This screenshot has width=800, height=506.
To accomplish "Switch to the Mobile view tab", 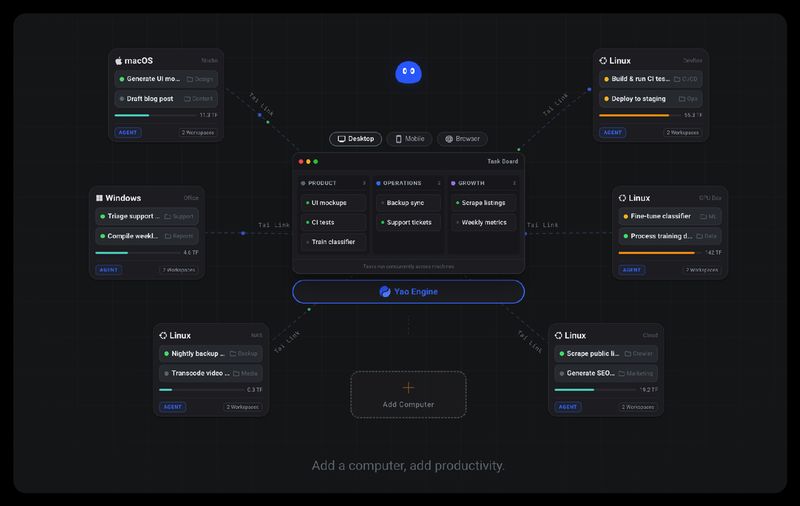I will point(410,139).
